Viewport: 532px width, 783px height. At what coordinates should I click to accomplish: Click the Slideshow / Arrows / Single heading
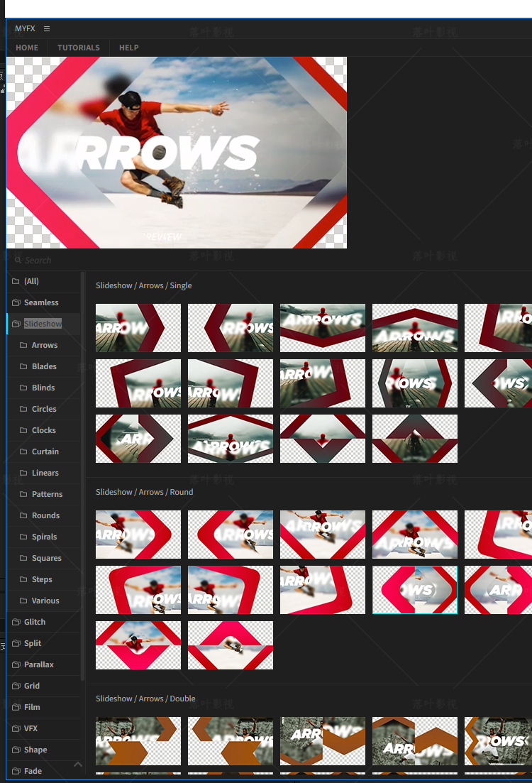pos(144,285)
